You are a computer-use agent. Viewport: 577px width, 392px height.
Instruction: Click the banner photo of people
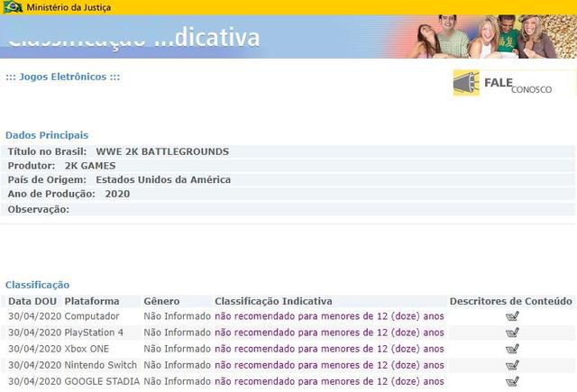pos(493,36)
